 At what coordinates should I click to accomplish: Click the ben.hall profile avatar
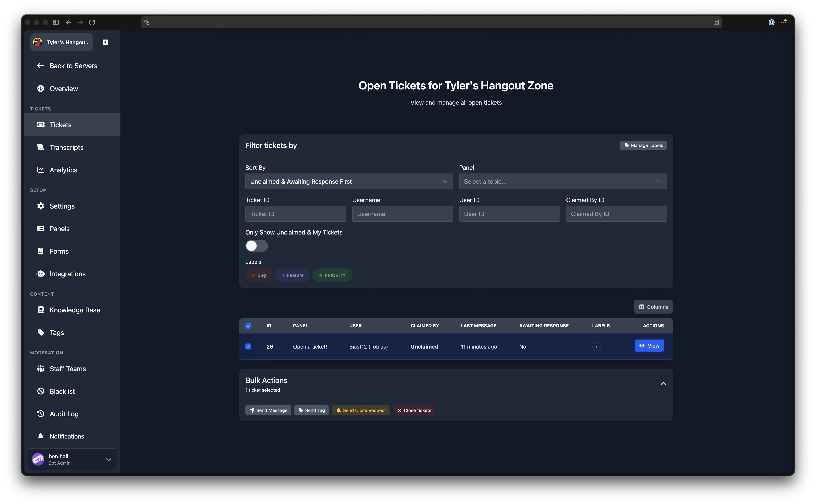(x=38, y=459)
